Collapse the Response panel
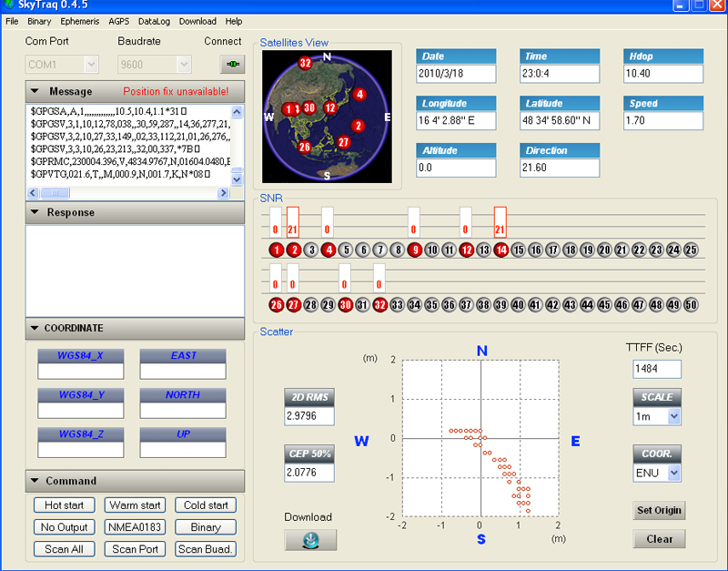 35,212
